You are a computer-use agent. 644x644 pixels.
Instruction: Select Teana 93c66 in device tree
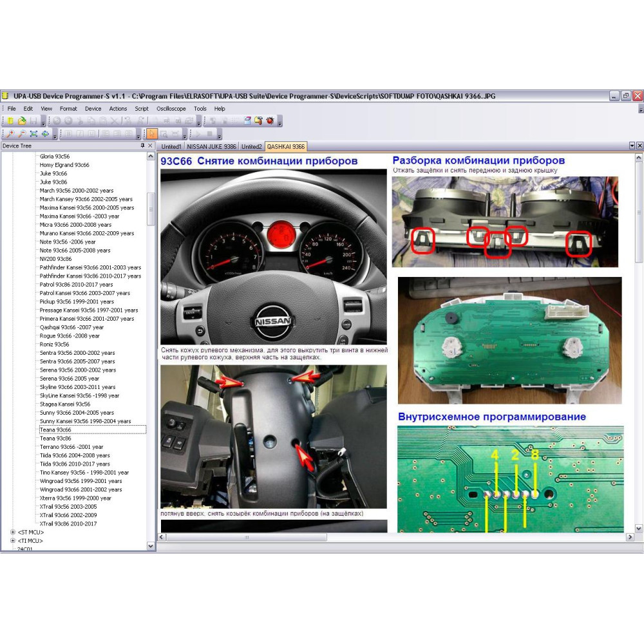[x=55, y=430]
